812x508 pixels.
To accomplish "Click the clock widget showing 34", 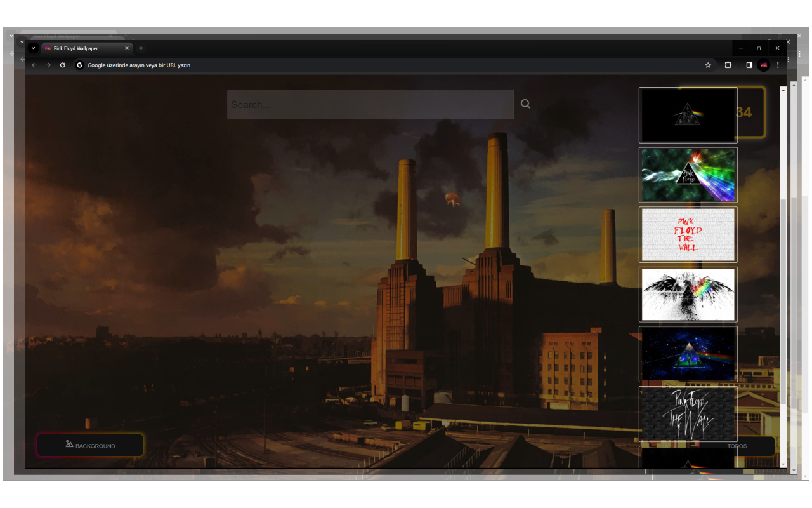I will pos(751,112).
